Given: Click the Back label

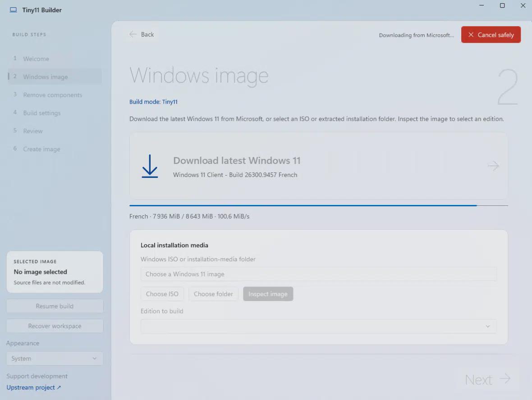Looking at the screenshot, I should (x=147, y=34).
